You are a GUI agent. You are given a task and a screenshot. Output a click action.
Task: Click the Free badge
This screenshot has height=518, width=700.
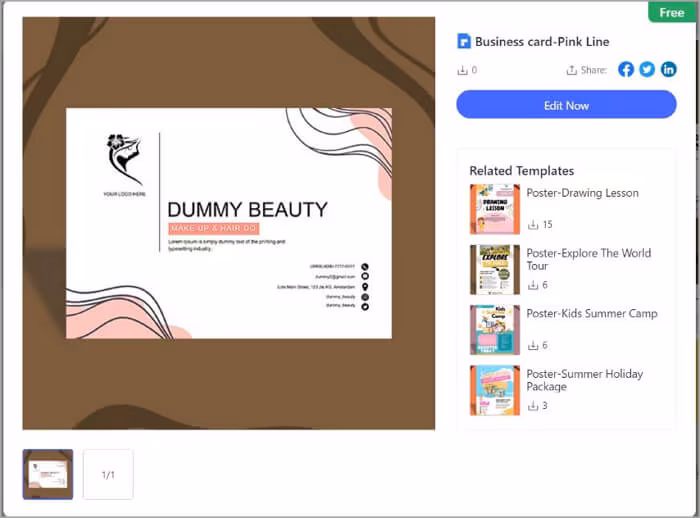tap(671, 12)
